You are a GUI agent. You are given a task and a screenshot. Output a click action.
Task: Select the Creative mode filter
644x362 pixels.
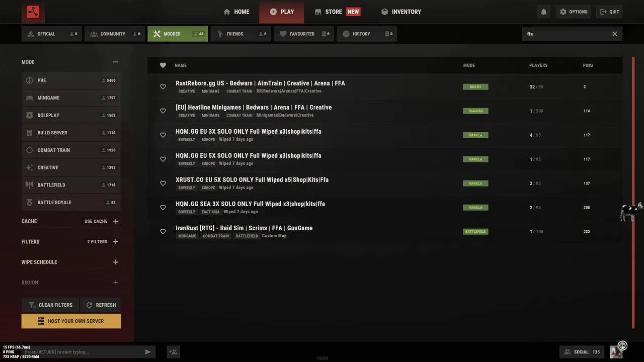coord(71,167)
